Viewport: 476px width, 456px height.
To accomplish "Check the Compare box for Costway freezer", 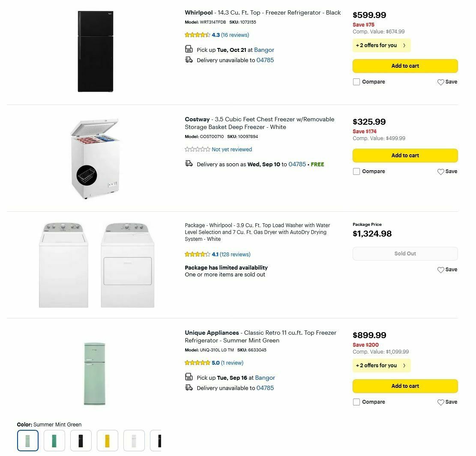I will tap(356, 171).
